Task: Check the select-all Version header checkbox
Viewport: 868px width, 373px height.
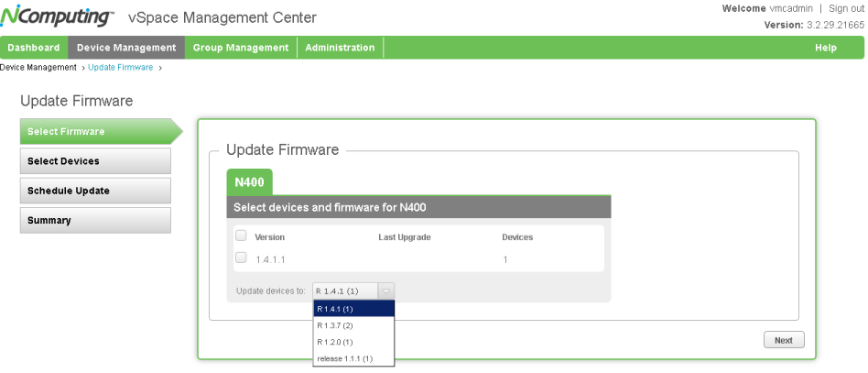Action: click(x=241, y=236)
